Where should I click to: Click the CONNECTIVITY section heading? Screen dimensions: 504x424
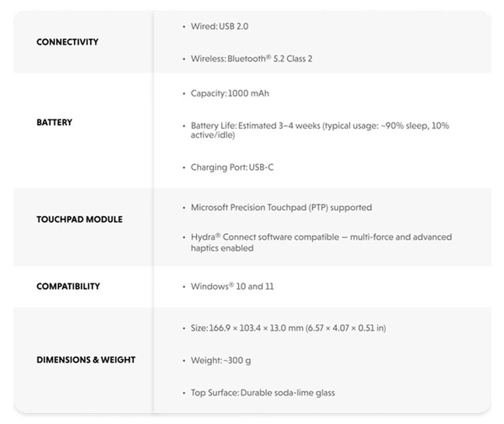point(67,42)
